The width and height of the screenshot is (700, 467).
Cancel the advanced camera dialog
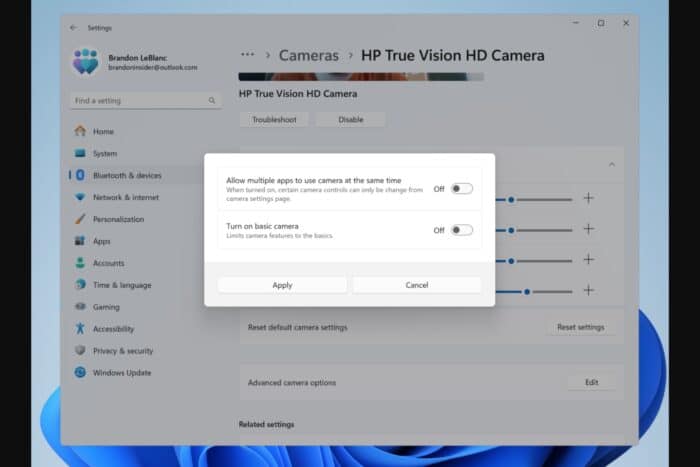click(417, 285)
